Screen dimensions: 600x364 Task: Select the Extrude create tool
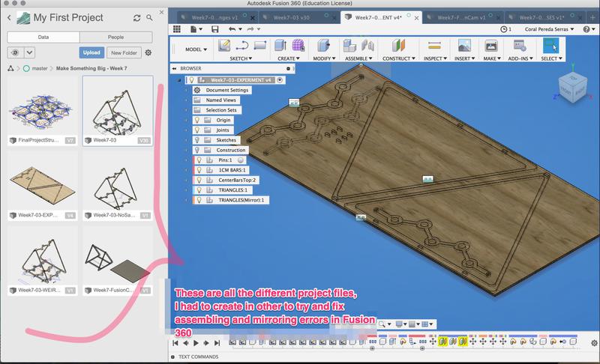coord(280,46)
